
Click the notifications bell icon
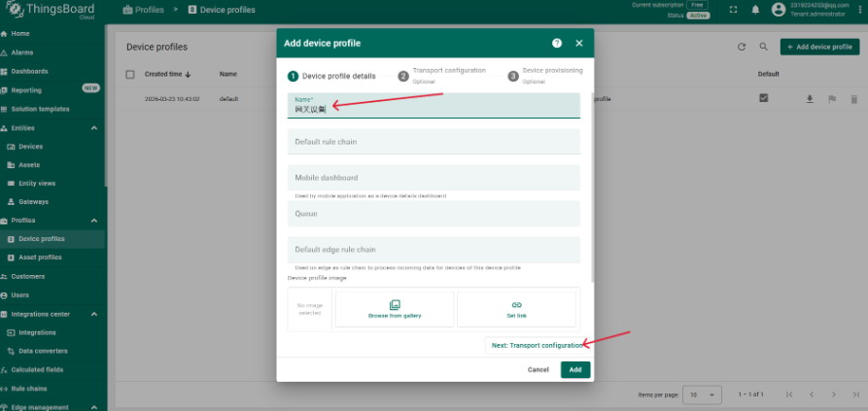tap(754, 10)
